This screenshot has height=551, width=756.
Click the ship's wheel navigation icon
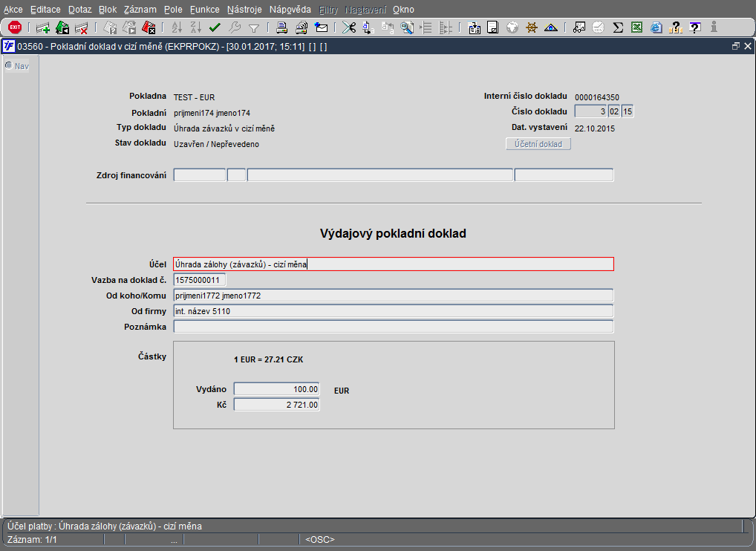coord(531,28)
